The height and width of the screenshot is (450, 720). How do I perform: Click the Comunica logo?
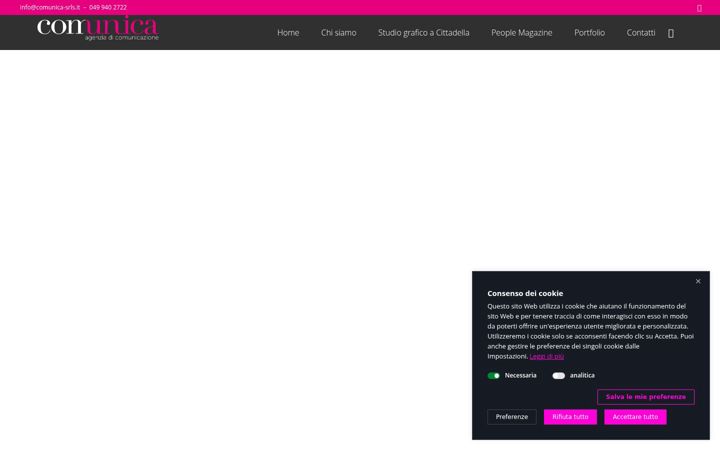coord(98,29)
